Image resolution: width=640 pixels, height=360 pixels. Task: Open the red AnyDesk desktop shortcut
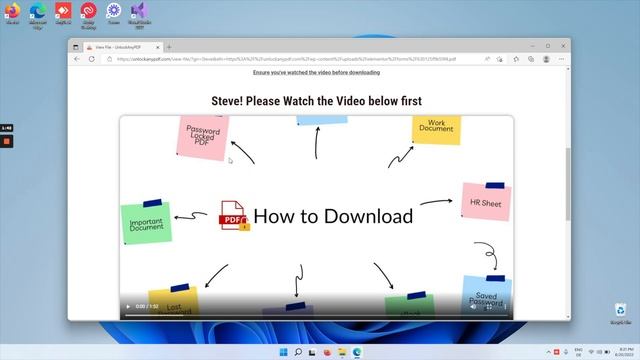point(63,13)
